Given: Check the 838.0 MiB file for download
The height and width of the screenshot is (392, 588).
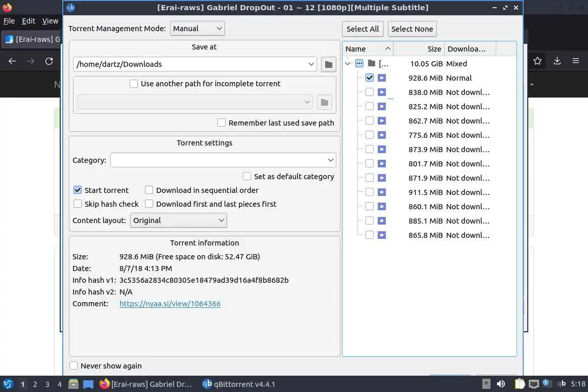Looking at the screenshot, I should pyautogui.click(x=370, y=92).
